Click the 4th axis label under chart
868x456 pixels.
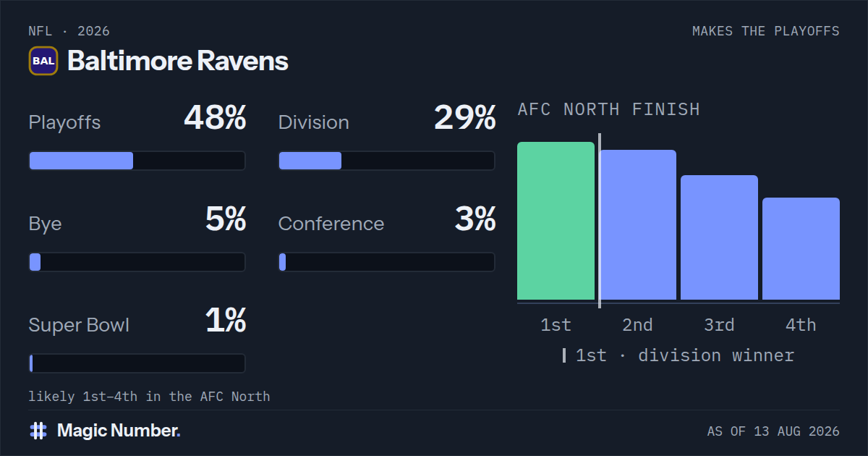tap(801, 325)
